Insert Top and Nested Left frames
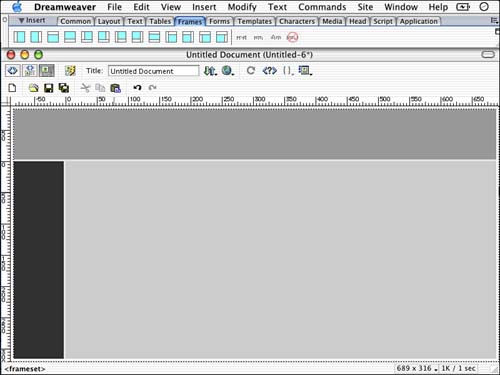Viewport: 500px width, 375px height. [205, 37]
